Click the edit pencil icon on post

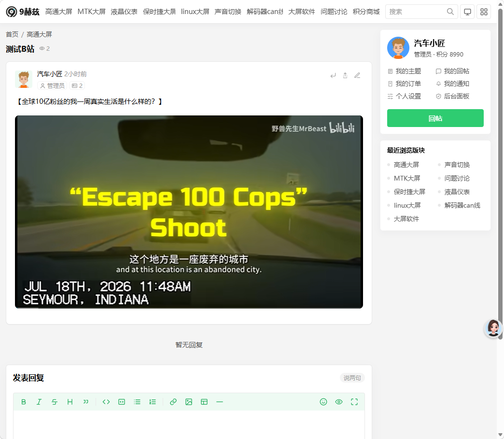(x=357, y=75)
